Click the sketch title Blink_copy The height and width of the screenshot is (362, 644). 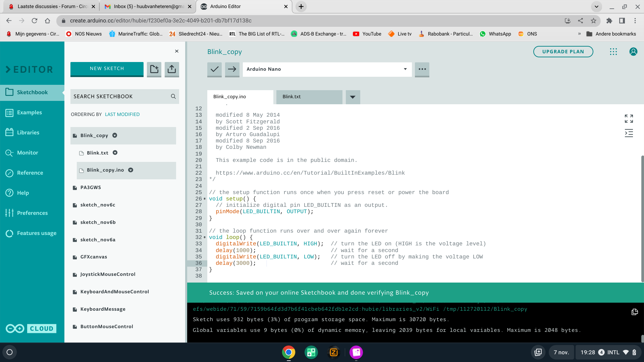[224, 52]
